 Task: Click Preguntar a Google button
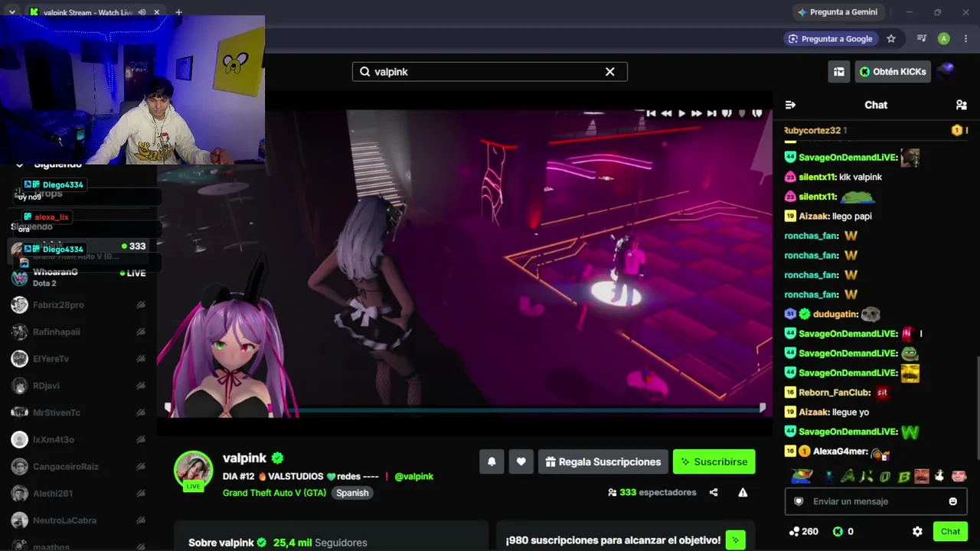click(831, 39)
